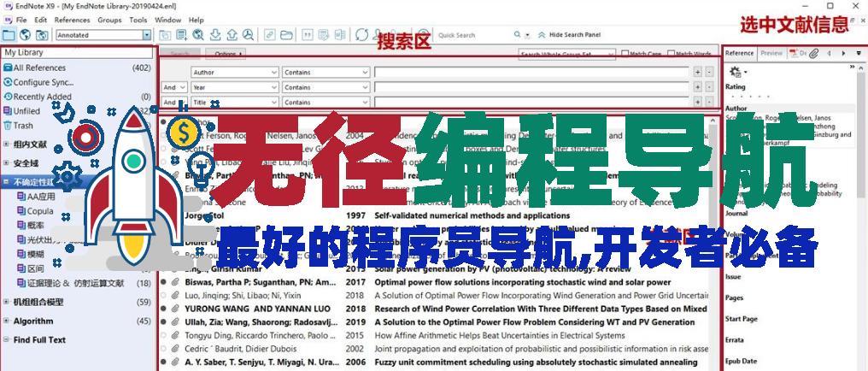The image size is (868, 371).
Task: Click the Sync Library circular-arrows icon
Action: click(x=362, y=35)
